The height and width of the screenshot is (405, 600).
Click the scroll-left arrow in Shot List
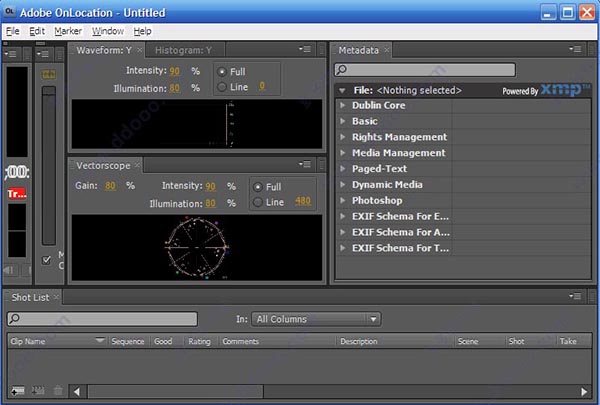pyautogui.click(x=77, y=391)
